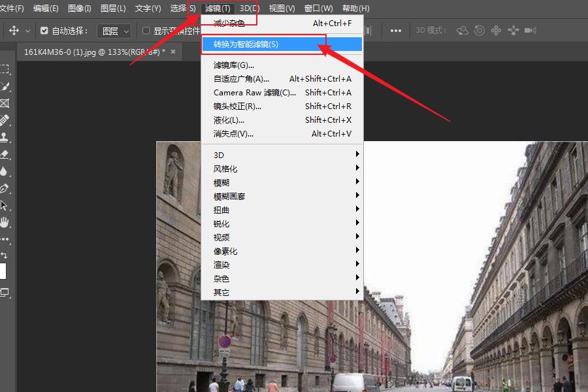Check the 显示变换控件 checkbox
Viewport: 588px width, 392px height.
coord(147,30)
